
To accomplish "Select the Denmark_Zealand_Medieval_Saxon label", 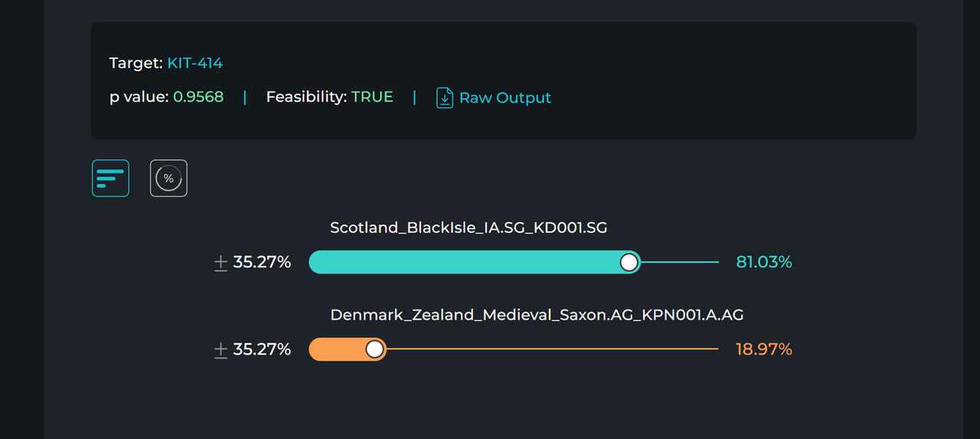I will pyautogui.click(x=537, y=315).
